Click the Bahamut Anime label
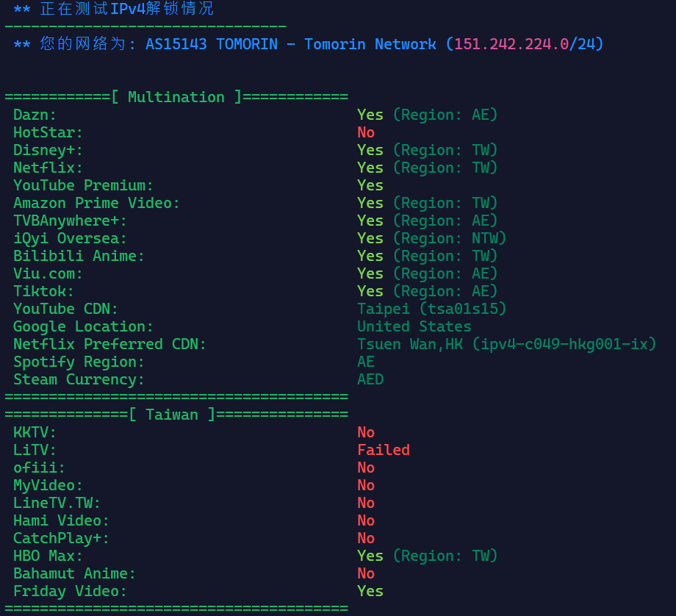The image size is (676, 616). click(x=74, y=573)
